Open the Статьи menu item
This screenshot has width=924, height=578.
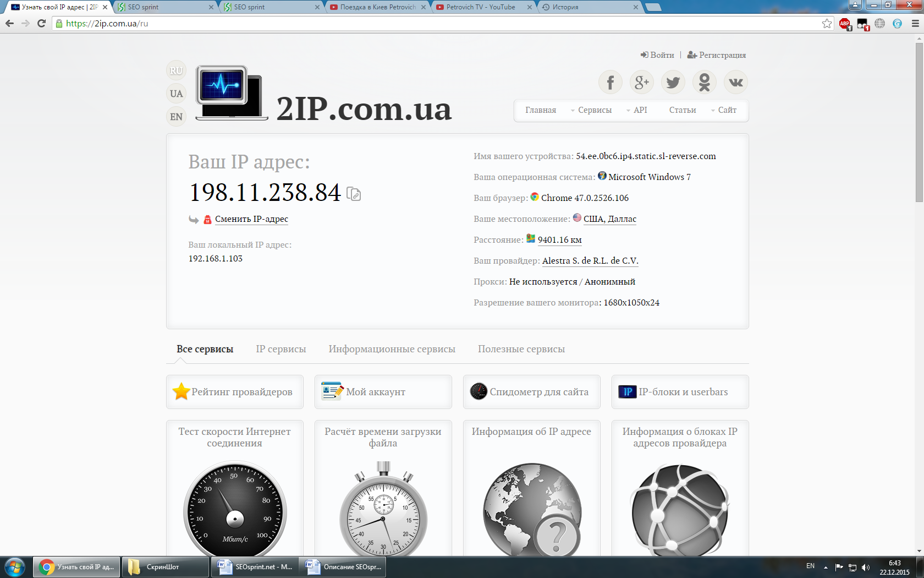click(683, 110)
